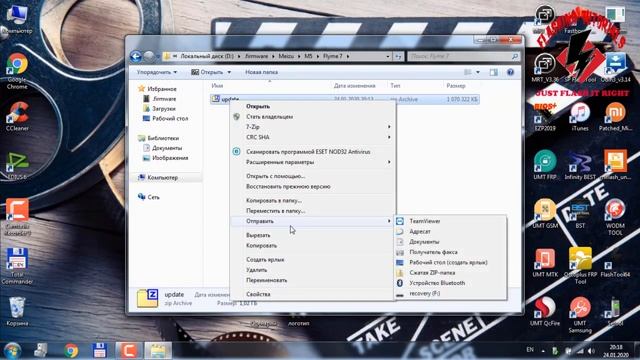Sort by Размер column header
640x360 pixels.
point(456,86)
